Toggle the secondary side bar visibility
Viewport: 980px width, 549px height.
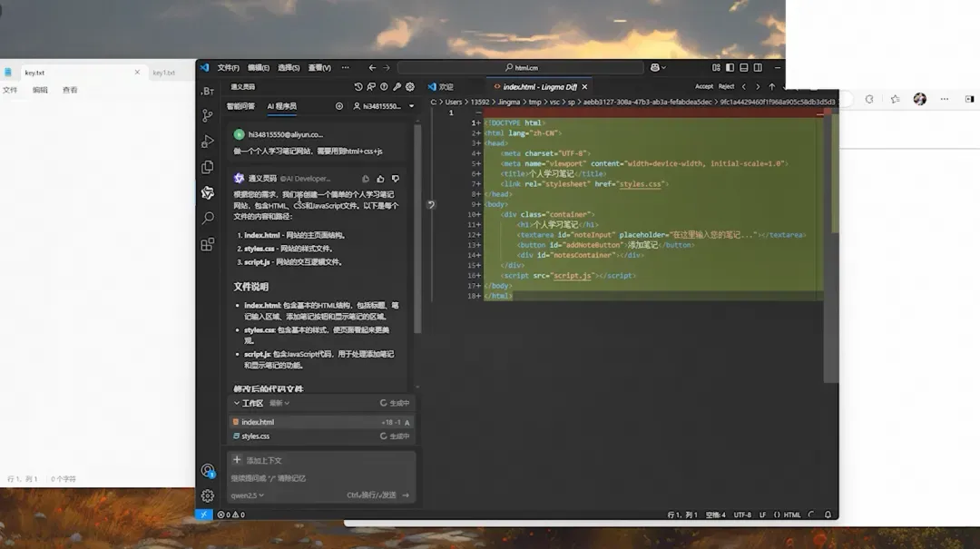coord(758,67)
